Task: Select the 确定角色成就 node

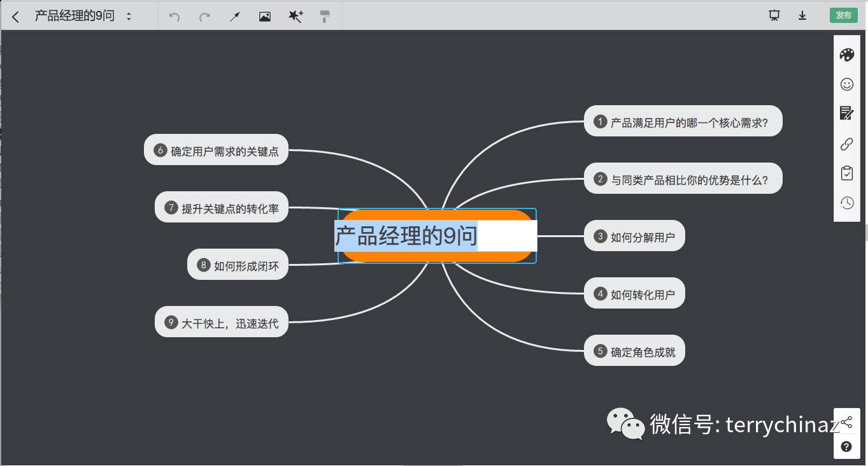Action: [x=634, y=351]
